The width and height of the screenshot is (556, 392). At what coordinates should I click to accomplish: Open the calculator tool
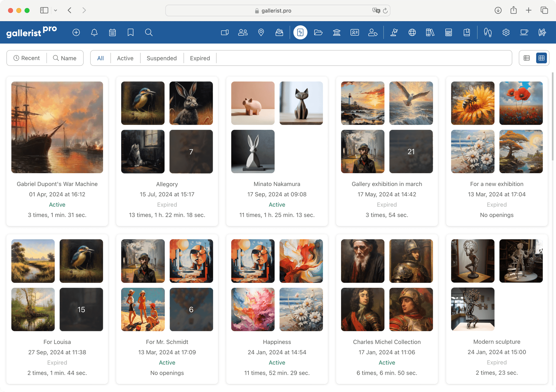tap(448, 32)
